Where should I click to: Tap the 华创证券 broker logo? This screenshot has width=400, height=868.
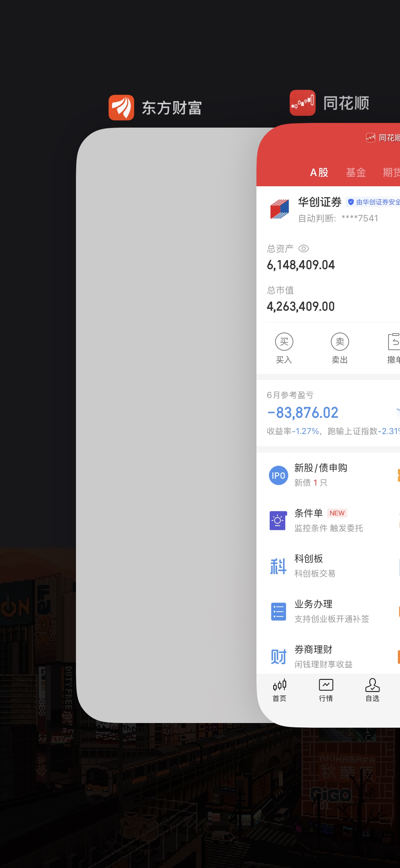point(279,209)
